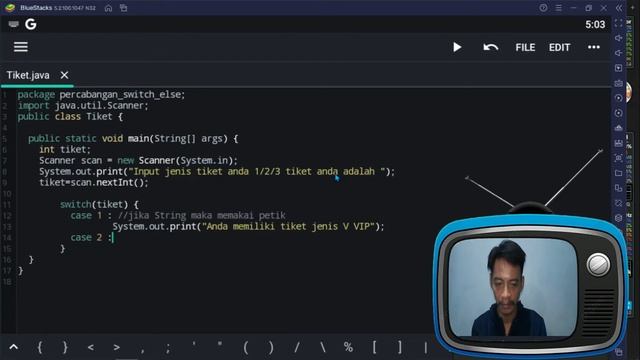Insert the less-than symbol from symbol bar

(x=91, y=347)
